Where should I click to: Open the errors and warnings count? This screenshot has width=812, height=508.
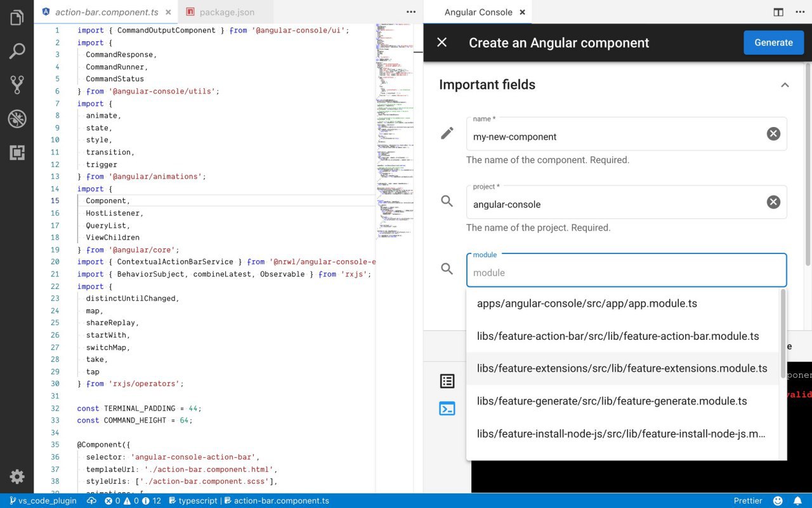[x=133, y=500]
